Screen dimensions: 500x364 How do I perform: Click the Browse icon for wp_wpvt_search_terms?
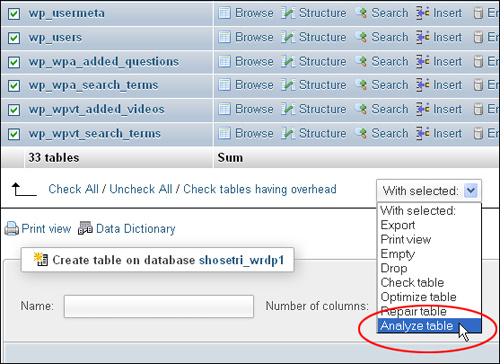click(x=224, y=133)
